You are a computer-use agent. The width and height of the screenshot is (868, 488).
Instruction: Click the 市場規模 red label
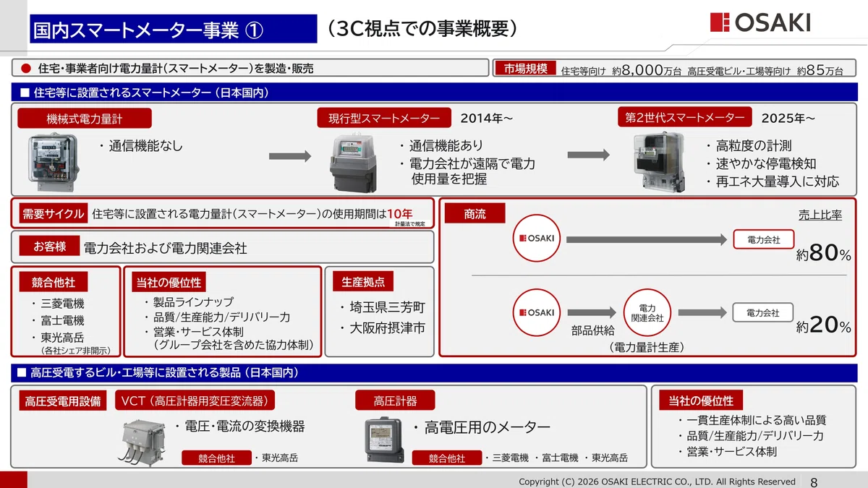pos(525,69)
